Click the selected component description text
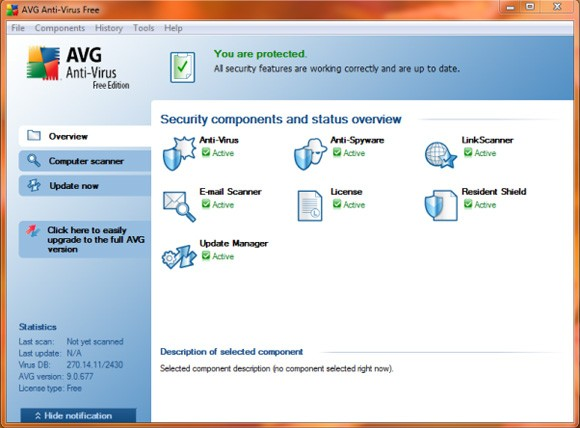Image resolution: width=580 pixels, height=428 pixels. click(277, 369)
